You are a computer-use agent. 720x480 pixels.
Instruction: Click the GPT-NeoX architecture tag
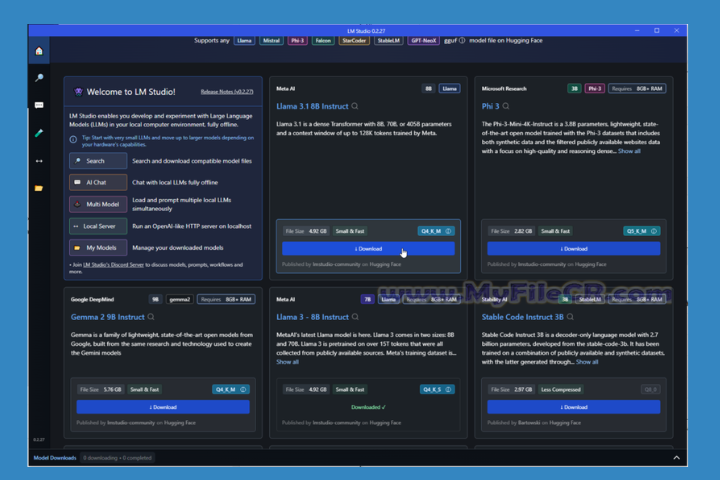click(x=423, y=40)
